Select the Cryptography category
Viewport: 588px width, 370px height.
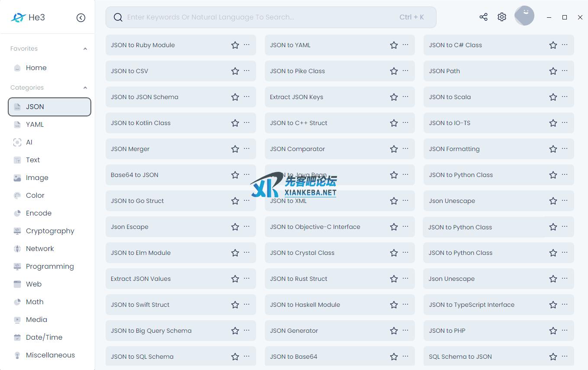click(50, 231)
